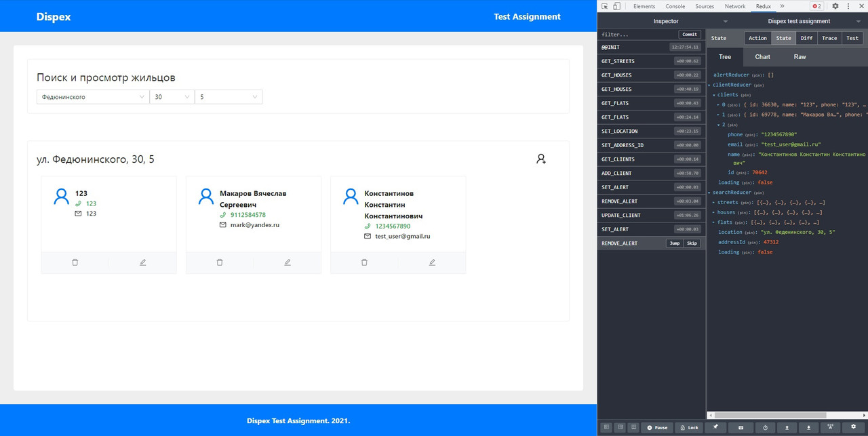Open the Redux slider timer icon
868x436 pixels.
click(x=765, y=428)
